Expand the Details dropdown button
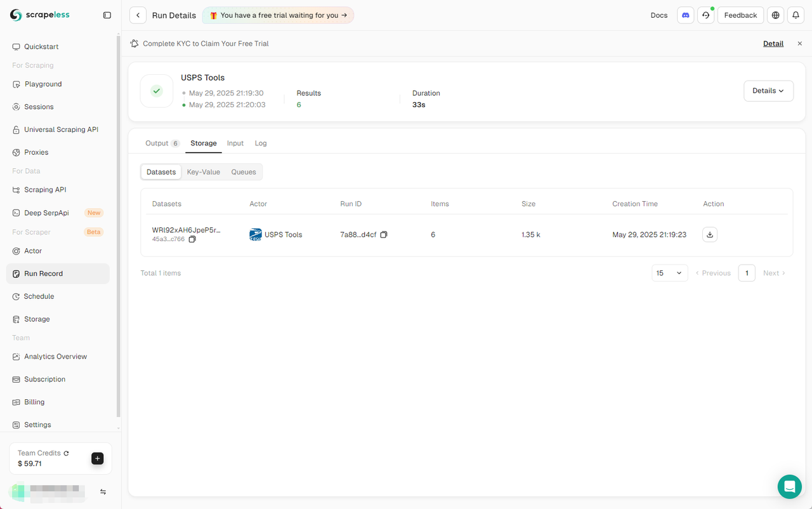Screen dimensions: 812x509 point(768,91)
